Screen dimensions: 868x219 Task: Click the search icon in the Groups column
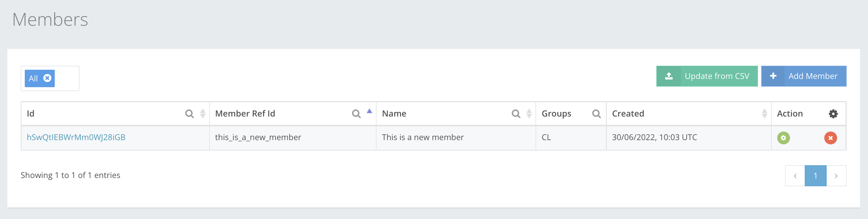tap(596, 113)
